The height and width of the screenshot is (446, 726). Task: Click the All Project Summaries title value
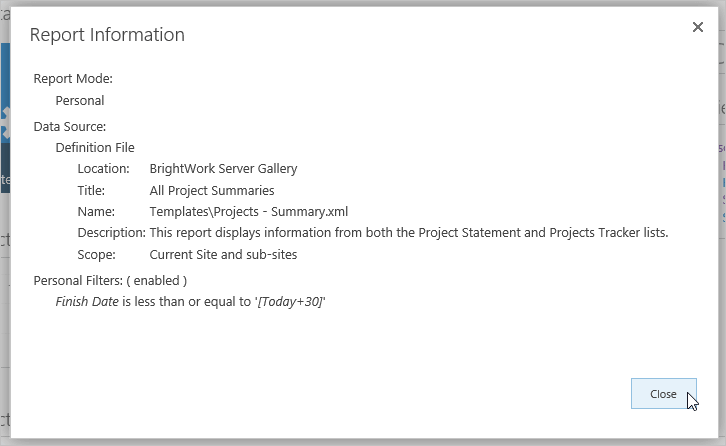[x=212, y=190]
